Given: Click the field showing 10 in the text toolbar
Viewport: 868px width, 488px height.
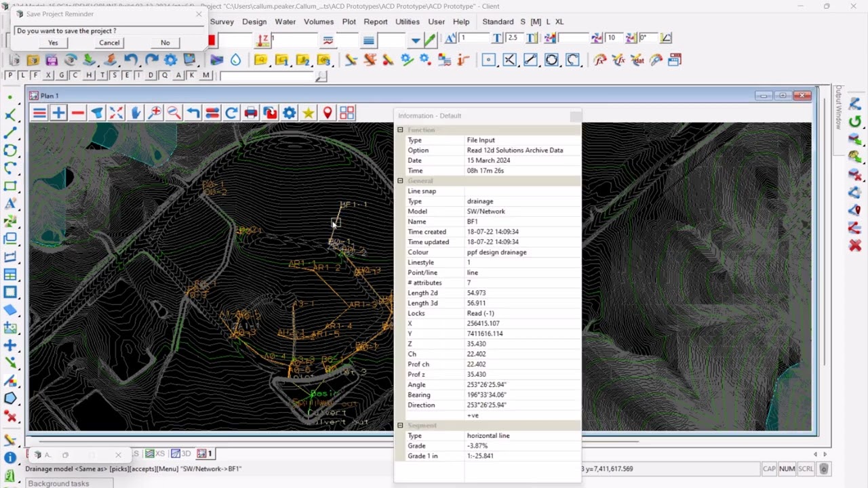Looking at the screenshot, I should point(614,38).
